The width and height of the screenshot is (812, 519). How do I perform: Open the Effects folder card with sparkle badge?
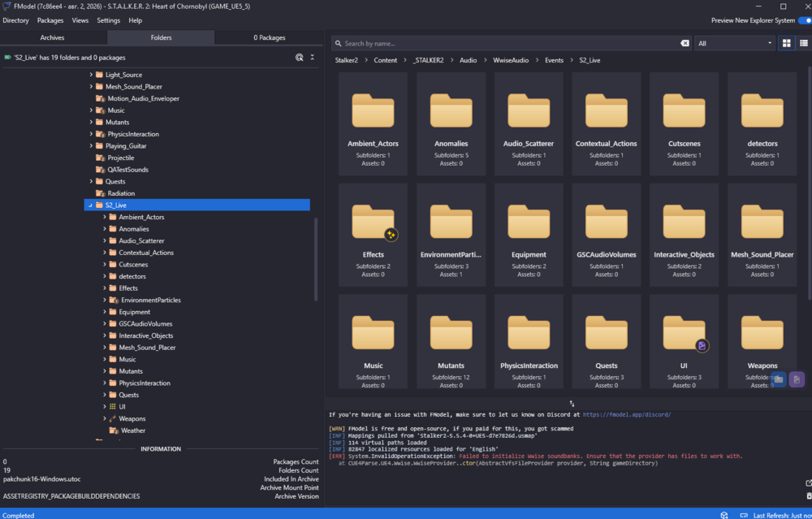click(x=373, y=235)
